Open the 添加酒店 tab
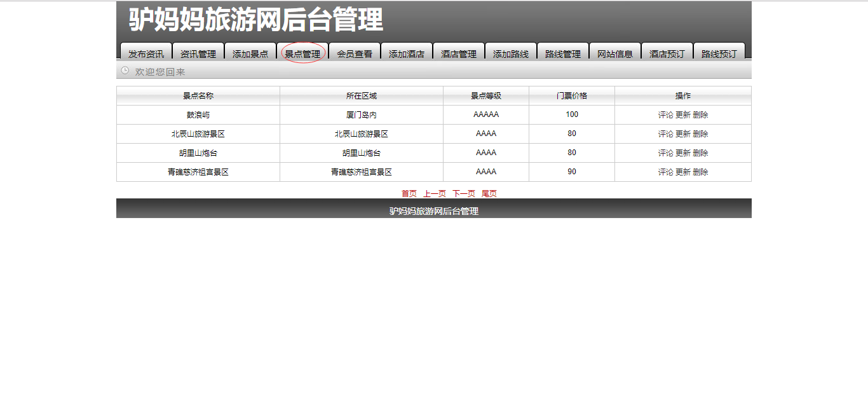The width and height of the screenshot is (868, 419). (x=407, y=52)
